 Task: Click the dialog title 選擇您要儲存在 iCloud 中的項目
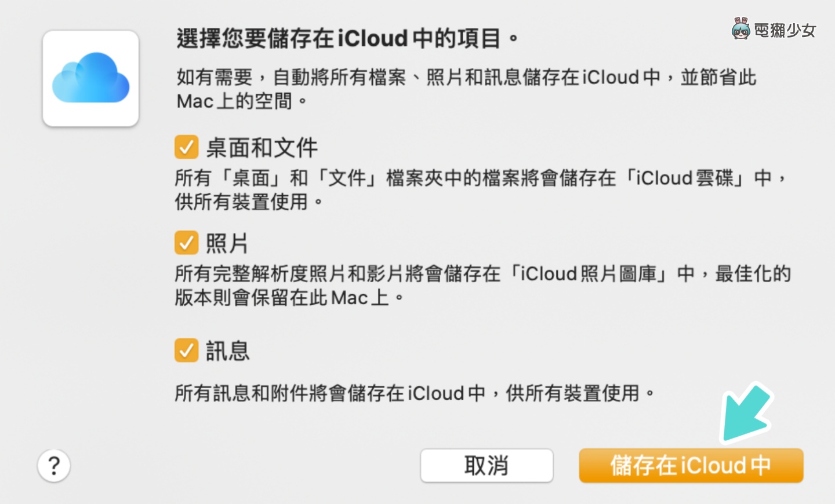coord(347,39)
